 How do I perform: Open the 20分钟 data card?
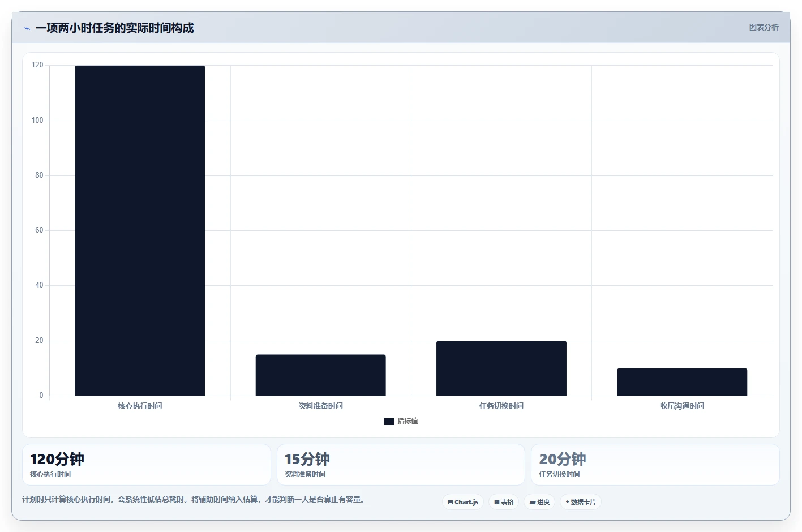655,465
